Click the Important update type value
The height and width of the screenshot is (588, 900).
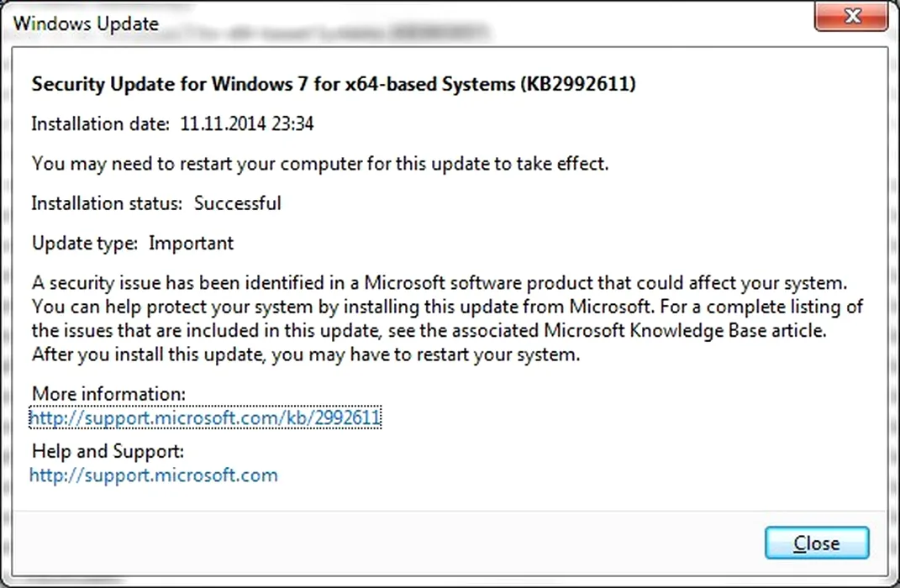point(192,244)
